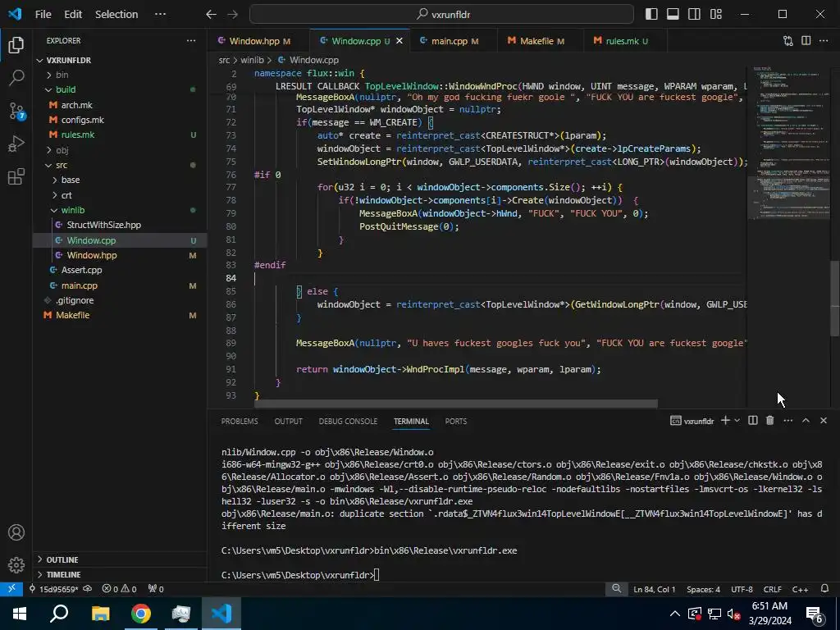Close the Window.cpp editor tab
This screenshot has height=630, width=840.
[399, 41]
